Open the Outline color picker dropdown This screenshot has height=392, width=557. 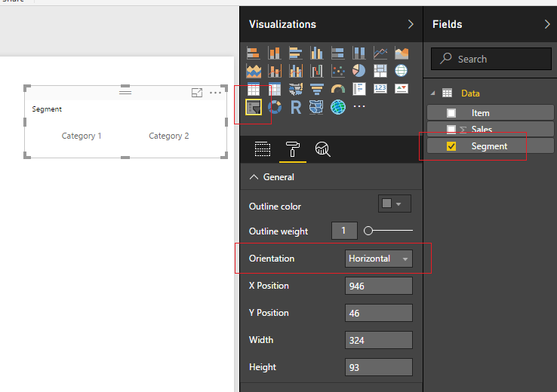[394, 204]
